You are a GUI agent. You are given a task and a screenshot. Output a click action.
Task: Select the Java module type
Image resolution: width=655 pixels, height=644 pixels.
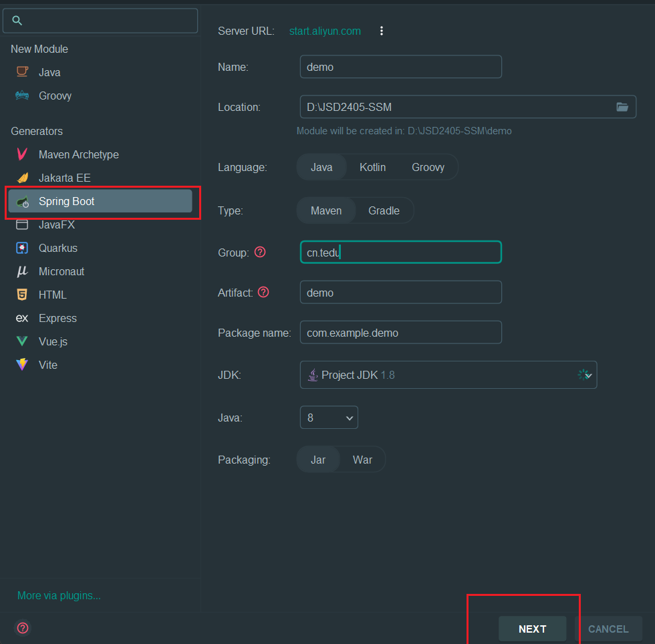pos(100,72)
